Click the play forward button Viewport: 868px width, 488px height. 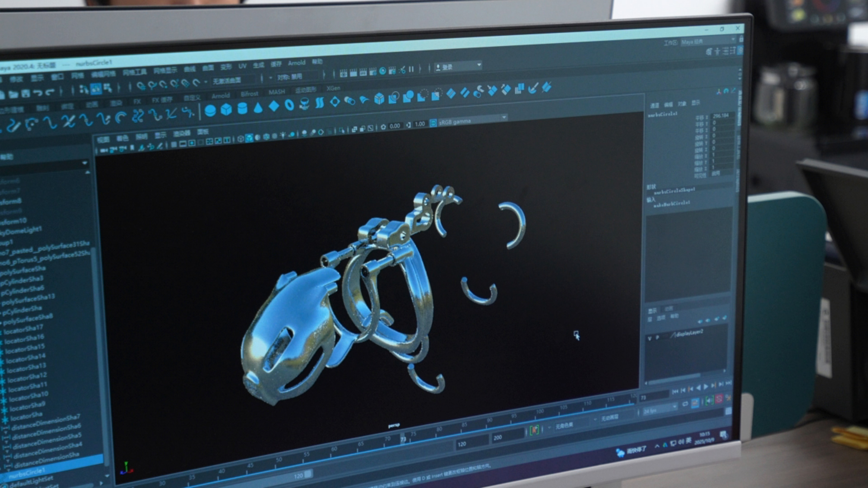click(x=706, y=387)
